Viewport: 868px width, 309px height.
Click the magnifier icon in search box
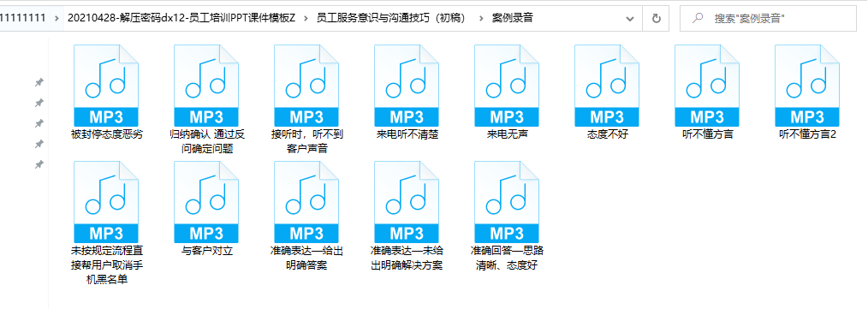(698, 18)
